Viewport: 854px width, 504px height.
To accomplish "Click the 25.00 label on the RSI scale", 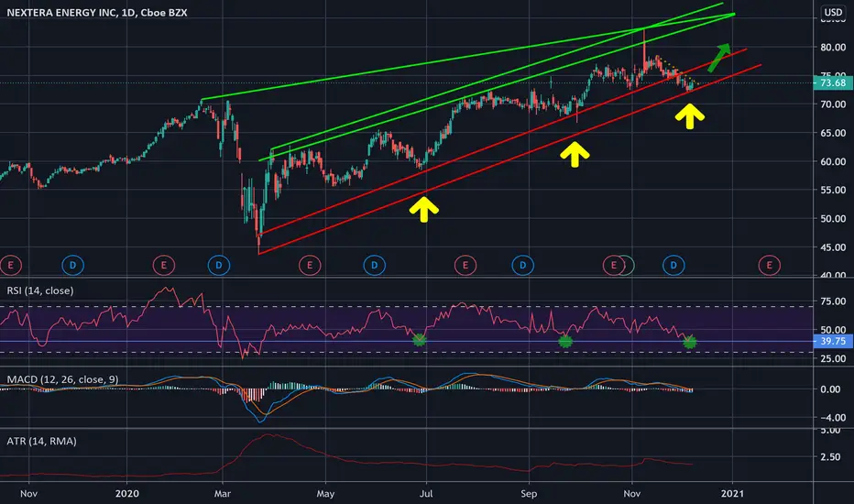I will tap(833, 358).
